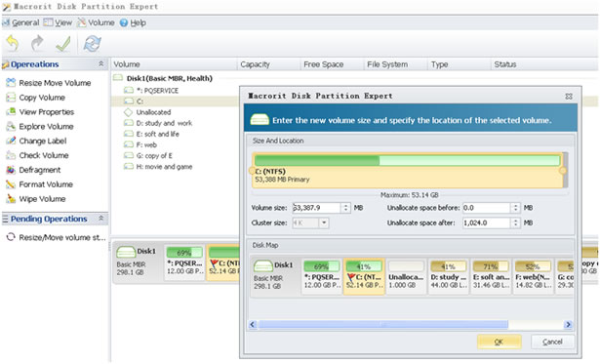Select PQSER partition in dialog disk map
This screenshot has width=600, height=364.
click(321, 276)
